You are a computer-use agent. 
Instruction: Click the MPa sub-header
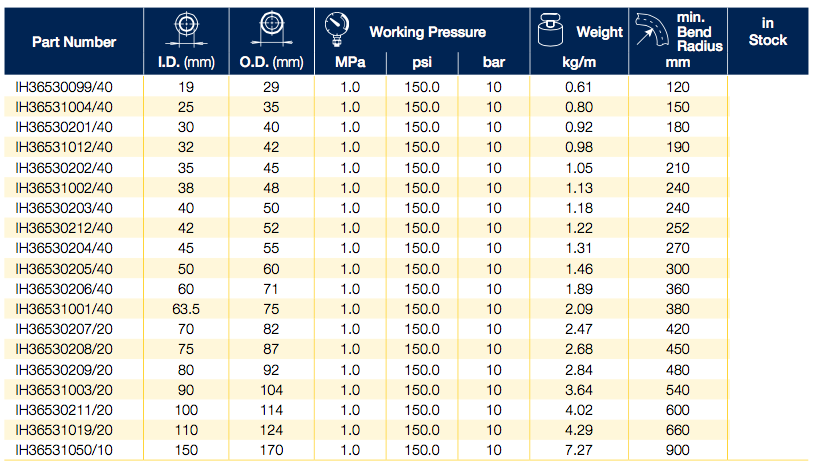[350, 63]
